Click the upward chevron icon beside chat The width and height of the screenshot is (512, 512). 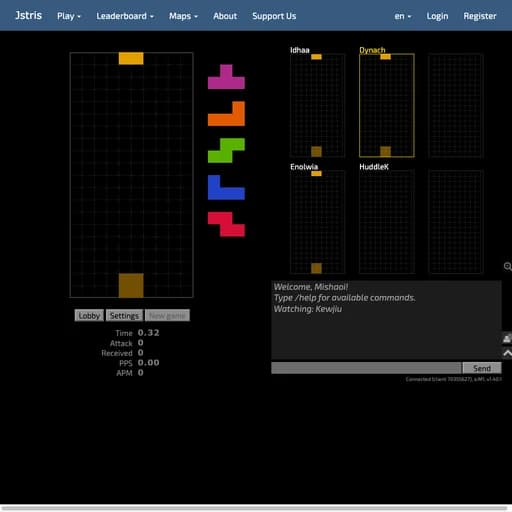507,353
